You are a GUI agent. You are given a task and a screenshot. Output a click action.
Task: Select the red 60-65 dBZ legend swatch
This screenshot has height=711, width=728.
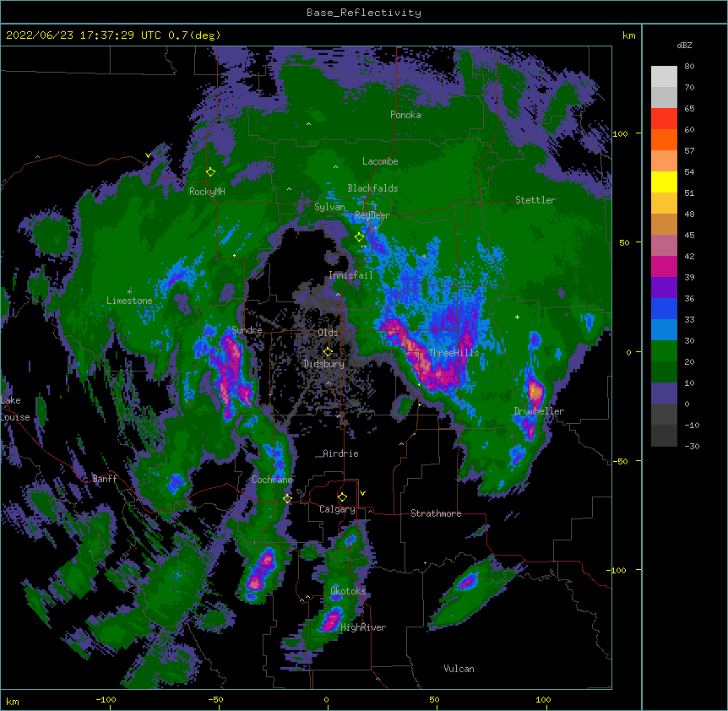tap(664, 118)
